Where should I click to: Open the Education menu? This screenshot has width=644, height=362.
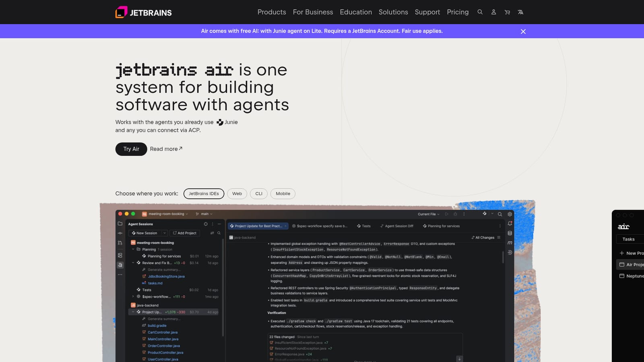(x=356, y=12)
